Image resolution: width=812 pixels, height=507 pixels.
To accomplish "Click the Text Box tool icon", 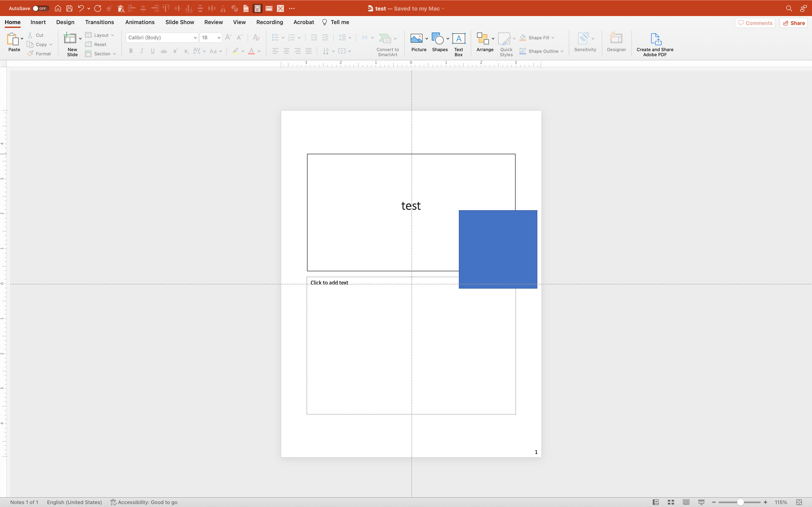I will coord(458,39).
